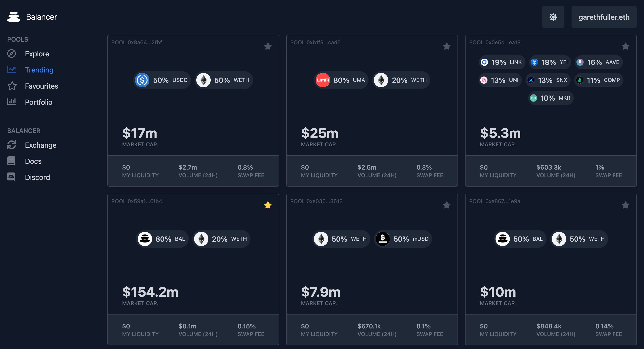Click the Balancer logo icon
The width and height of the screenshot is (644, 349).
14,17
